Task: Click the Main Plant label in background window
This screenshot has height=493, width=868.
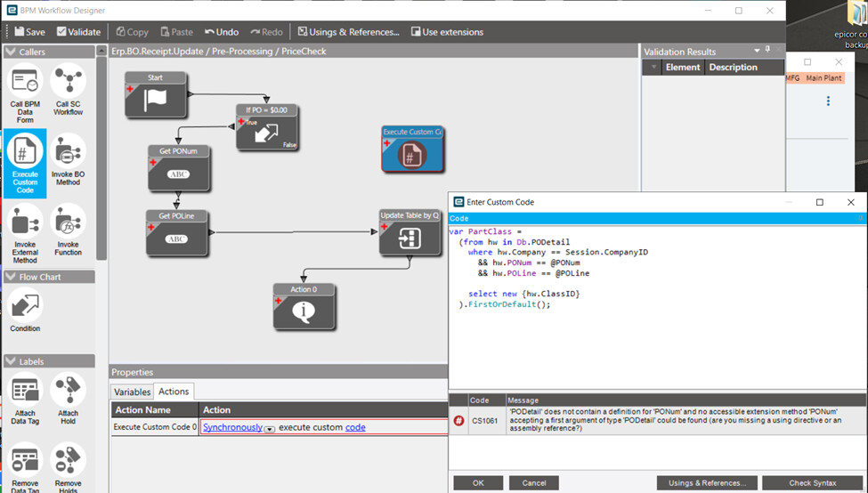Action: (x=823, y=78)
